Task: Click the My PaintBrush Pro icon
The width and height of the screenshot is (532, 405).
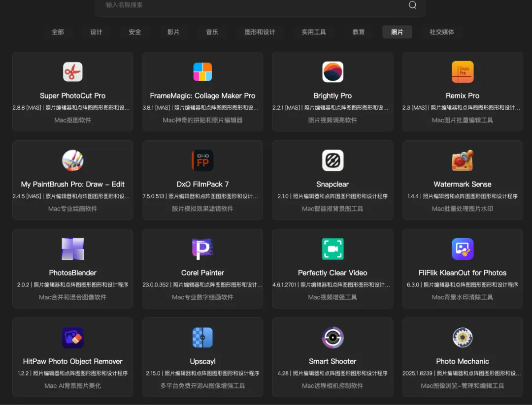Action: pos(72,160)
